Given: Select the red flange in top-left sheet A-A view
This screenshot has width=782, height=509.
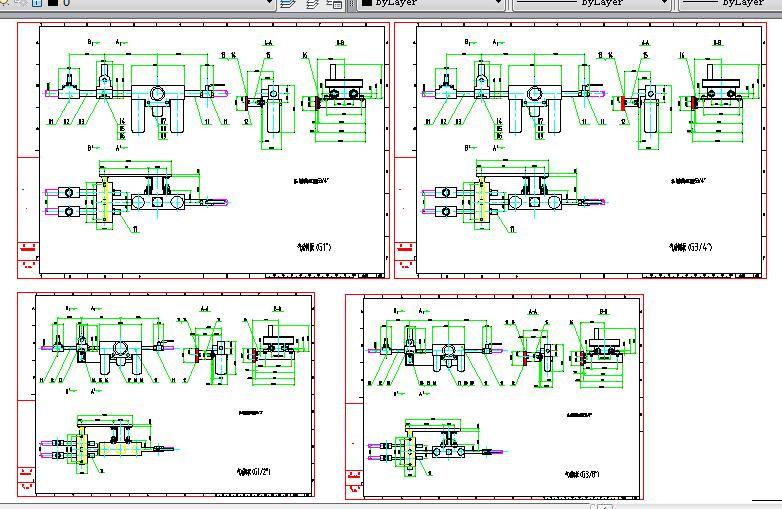Looking at the screenshot, I should click(x=247, y=103).
